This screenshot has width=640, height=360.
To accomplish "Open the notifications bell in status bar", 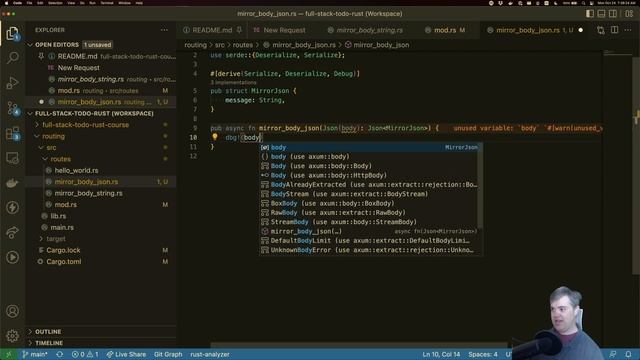I will (x=628, y=354).
